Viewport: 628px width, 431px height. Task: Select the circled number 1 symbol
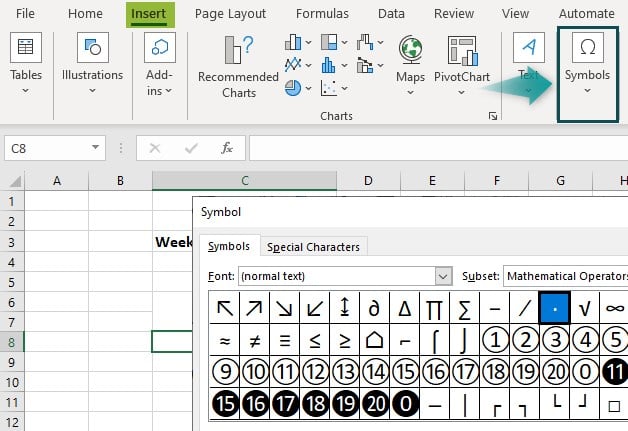(x=495, y=340)
